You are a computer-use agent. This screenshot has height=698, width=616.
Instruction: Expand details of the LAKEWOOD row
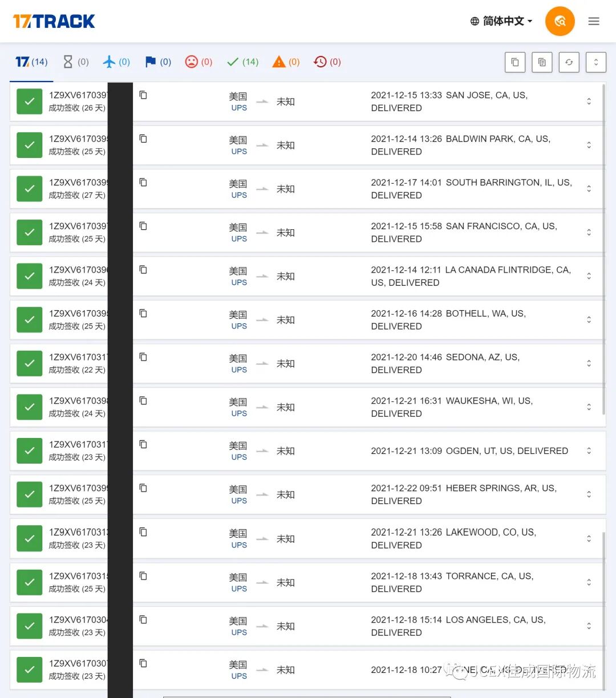pos(589,538)
